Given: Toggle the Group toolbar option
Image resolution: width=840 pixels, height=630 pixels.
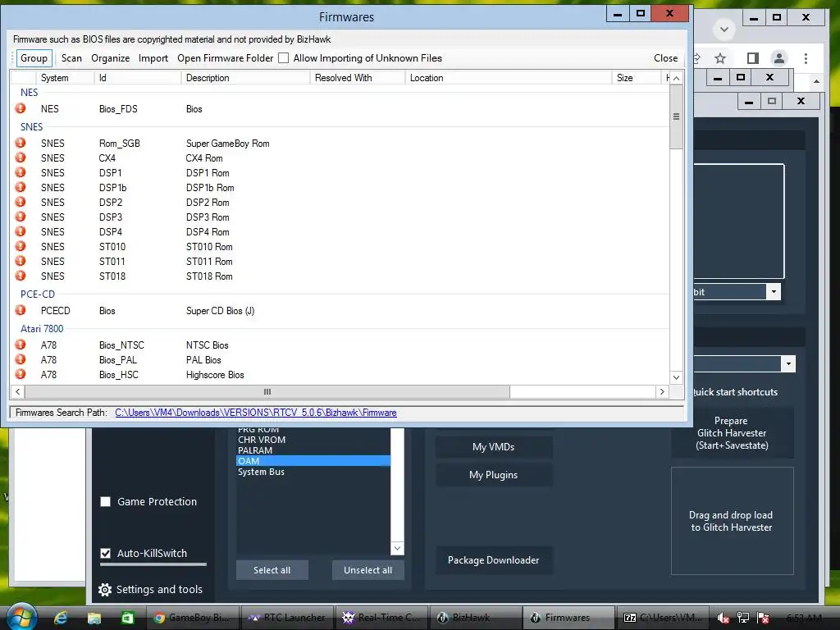Looking at the screenshot, I should pos(34,58).
